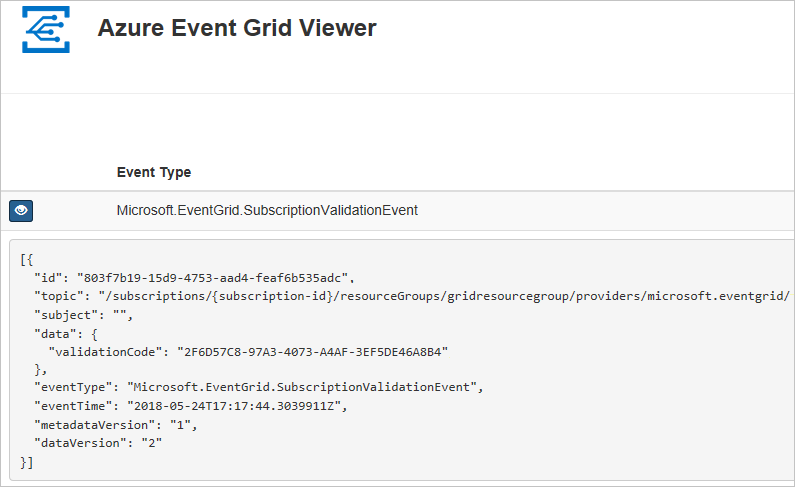Toggle the eye button for SubscriptionValidationEvent row

(21, 210)
